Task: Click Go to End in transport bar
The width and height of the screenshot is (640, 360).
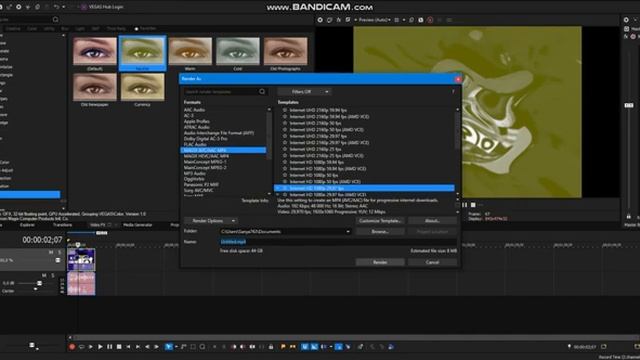Action: click(138, 347)
